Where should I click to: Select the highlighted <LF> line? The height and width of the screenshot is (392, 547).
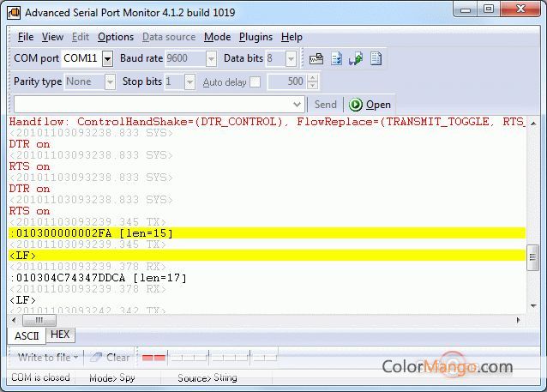tap(267, 256)
